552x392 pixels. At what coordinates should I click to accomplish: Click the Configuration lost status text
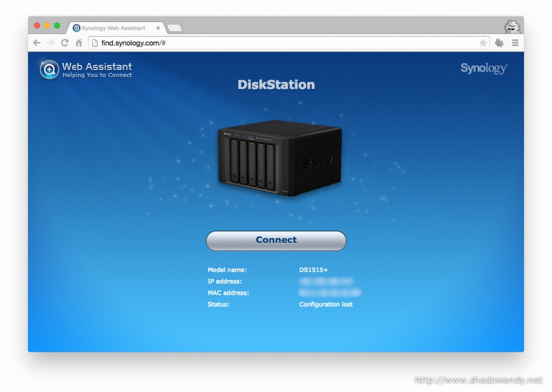click(326, 304)
